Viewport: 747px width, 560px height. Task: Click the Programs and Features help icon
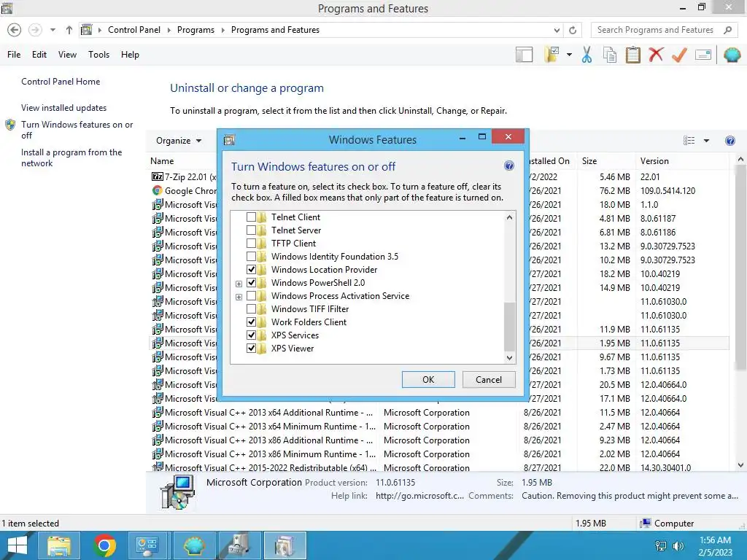729,141
